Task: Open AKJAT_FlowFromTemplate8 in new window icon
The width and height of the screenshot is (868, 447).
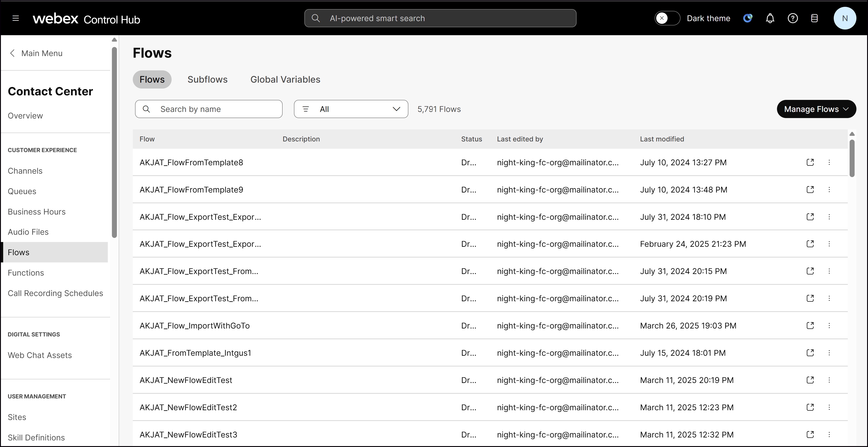Action: click(810, 163)
